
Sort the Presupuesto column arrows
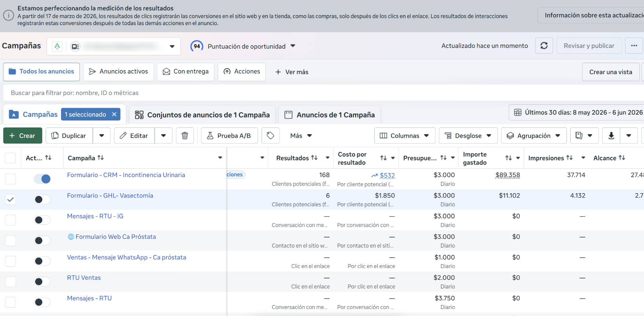443,158
